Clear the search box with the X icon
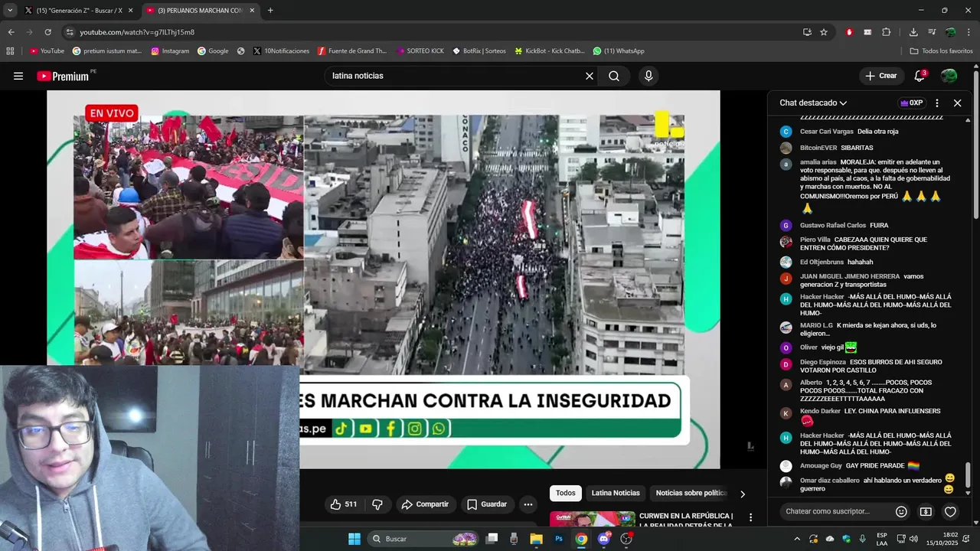This screenshot has height=551, width=980. pos(590,76)
